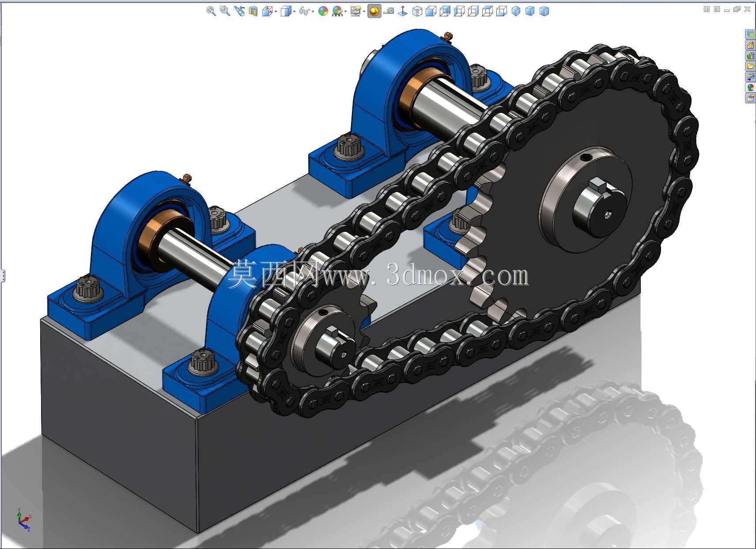
Task: Select the Trimetric solid cube view
Action: click(530, 11)
